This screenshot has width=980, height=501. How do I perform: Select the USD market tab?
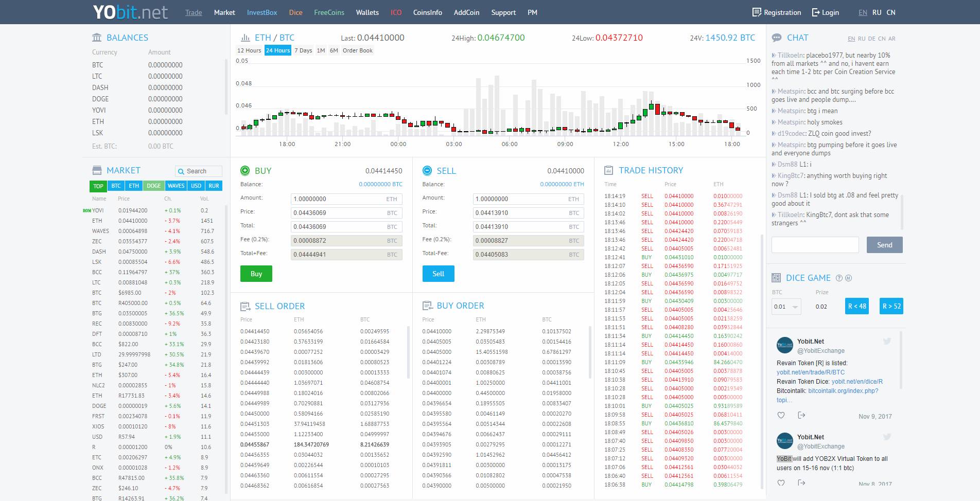coord(196,186)
